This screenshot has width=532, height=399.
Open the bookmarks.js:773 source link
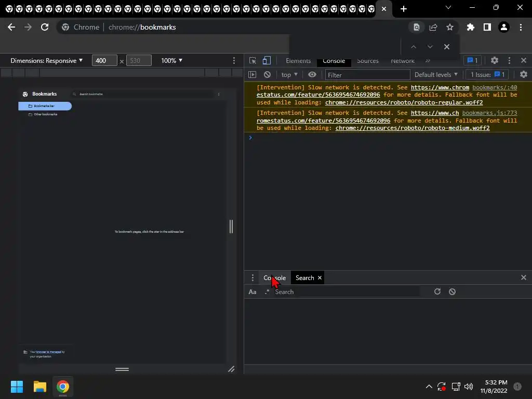[489, 113]
